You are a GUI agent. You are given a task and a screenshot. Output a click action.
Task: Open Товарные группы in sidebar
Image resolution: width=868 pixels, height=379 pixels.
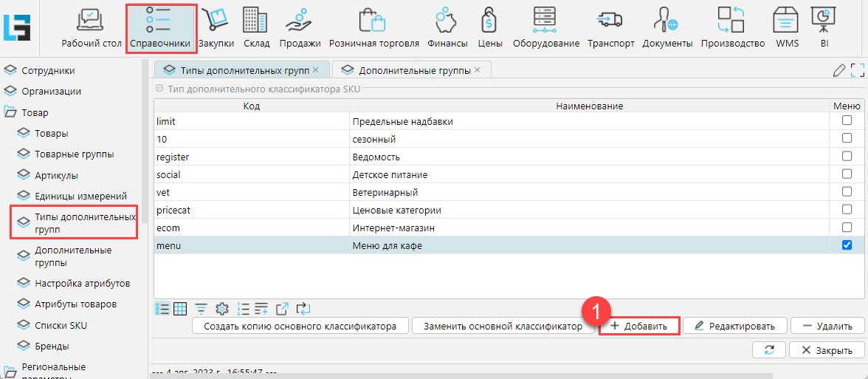point(74,154)
